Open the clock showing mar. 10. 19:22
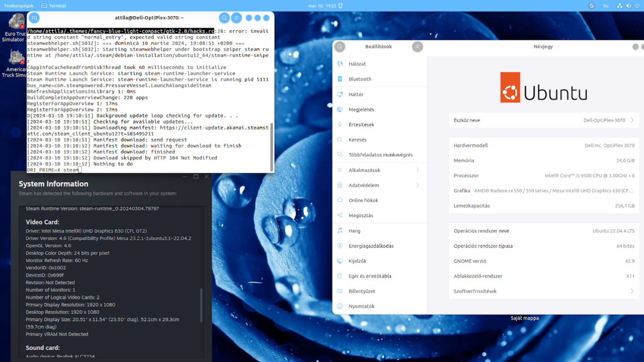 point(321,6)
